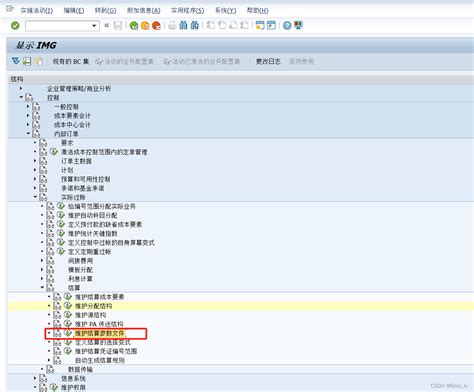Select the 定义预付款的缺省成本要素 text
The height and width of the screenshot is (392, 474).
(105, 224)
